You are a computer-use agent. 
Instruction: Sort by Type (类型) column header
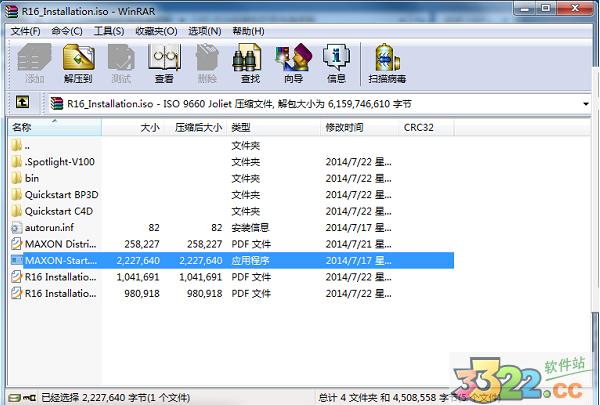(x=274, y=127)
